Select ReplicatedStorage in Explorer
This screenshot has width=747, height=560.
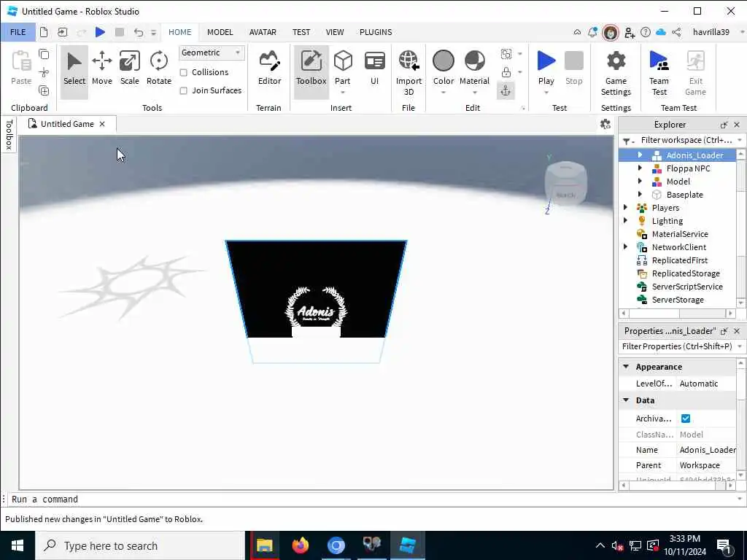[x=686, y=273]
